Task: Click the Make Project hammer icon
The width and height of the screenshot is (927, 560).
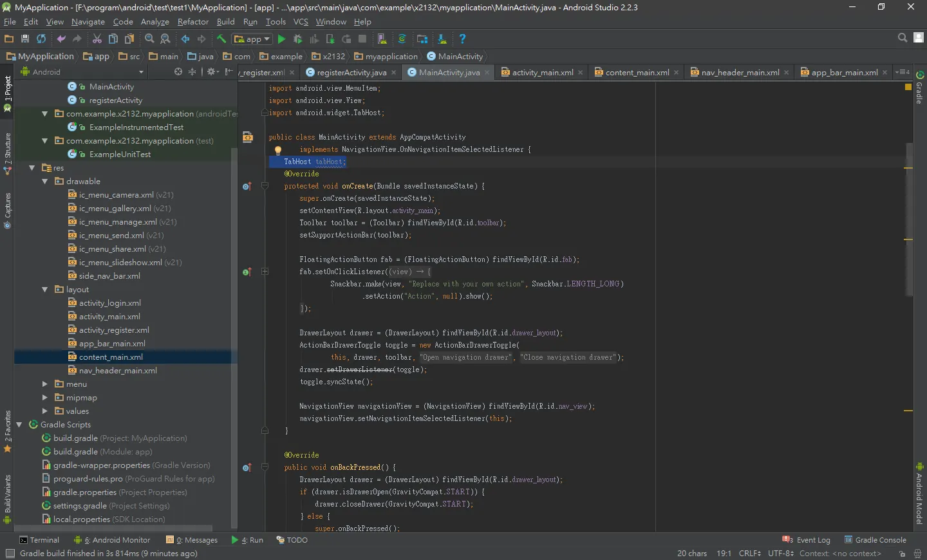Action: [221, 39]
